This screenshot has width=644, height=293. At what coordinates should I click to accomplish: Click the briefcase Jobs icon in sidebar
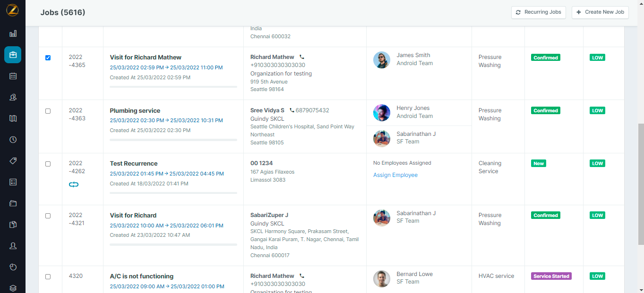click(13, 55)
